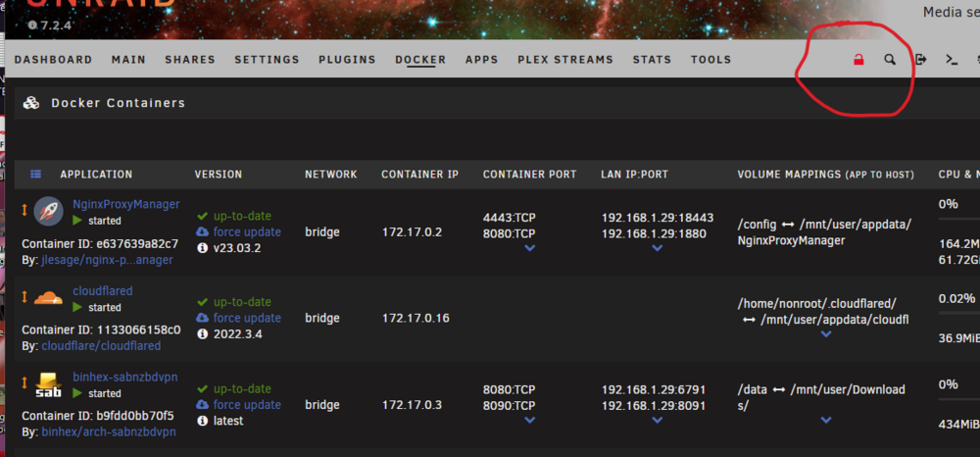Click the green play icon under cloudflared
The height and width of the screenshot is (457, 980).
[77, 307]
